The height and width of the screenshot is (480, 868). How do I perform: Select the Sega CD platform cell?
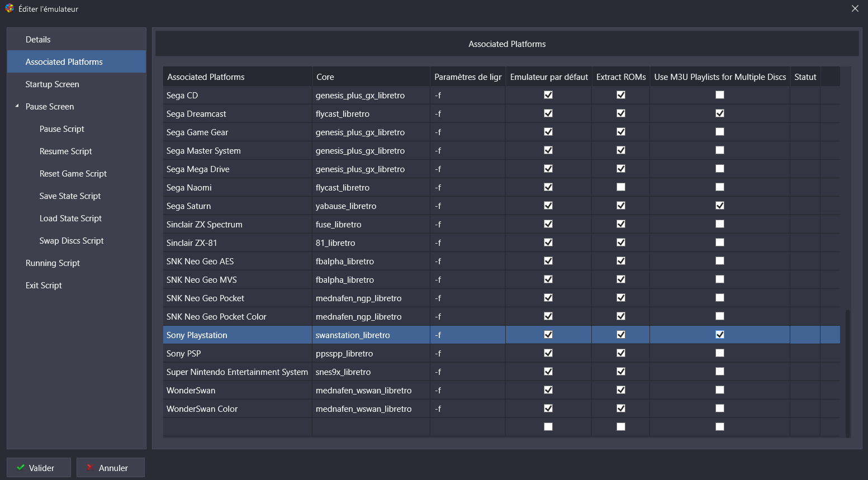point(238,95)
